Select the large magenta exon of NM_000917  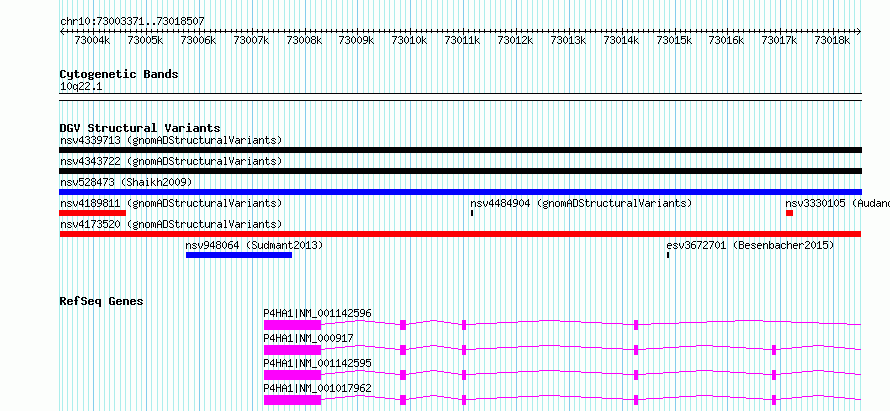tap(292, 350)
